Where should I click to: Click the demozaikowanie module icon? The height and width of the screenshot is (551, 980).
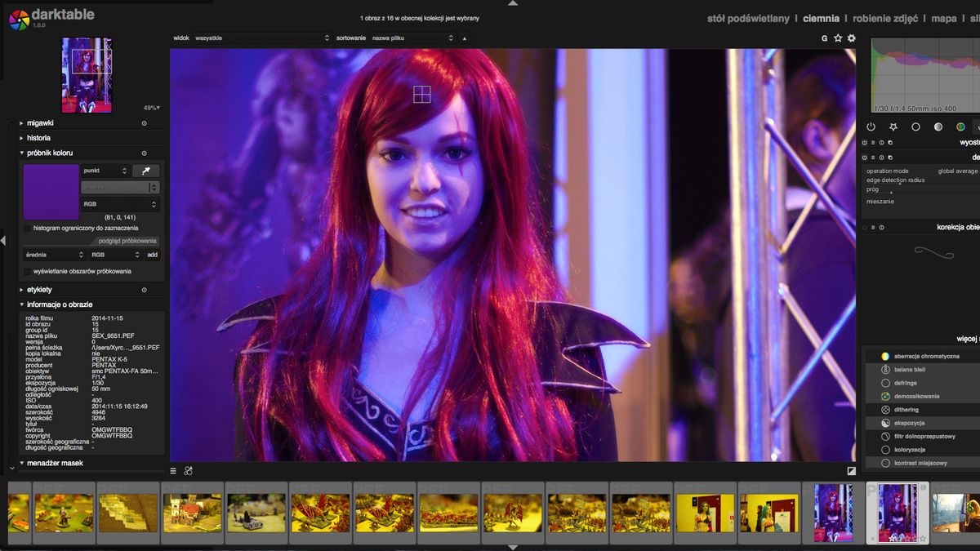click(885, 396)
